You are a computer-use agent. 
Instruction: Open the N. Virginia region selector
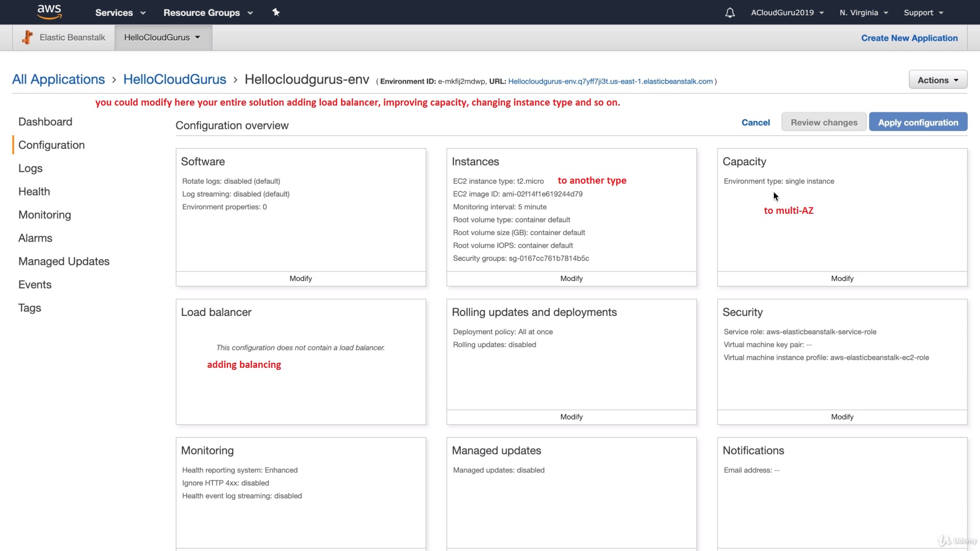864,13
